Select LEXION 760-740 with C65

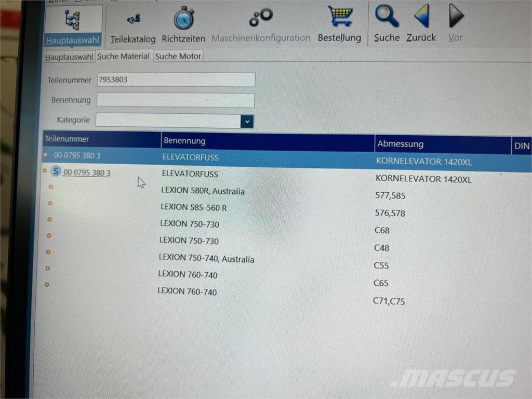[188, 274]
